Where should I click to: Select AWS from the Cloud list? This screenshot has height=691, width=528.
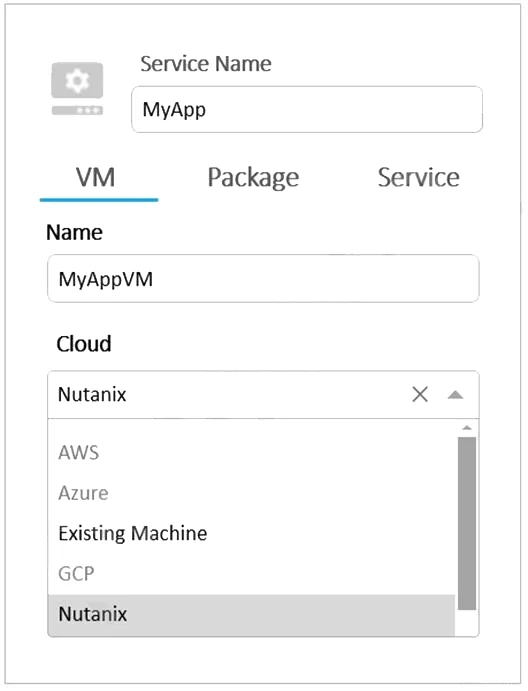(251, 453)
